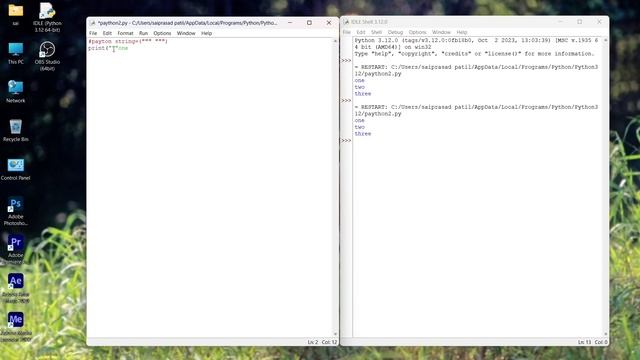
Task: Click the last 'three' output in shell
Action: (363, 134)
